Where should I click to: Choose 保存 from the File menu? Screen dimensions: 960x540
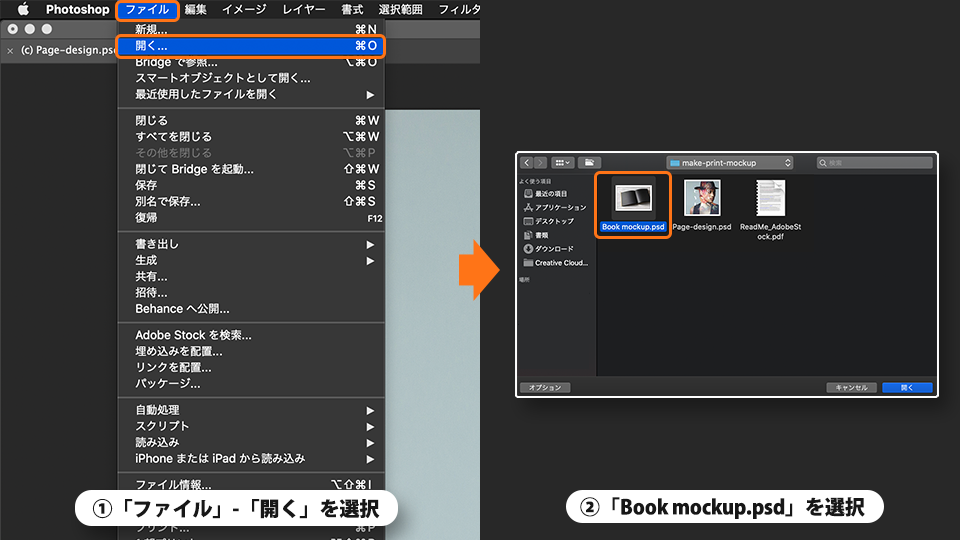tap(251, 185)
